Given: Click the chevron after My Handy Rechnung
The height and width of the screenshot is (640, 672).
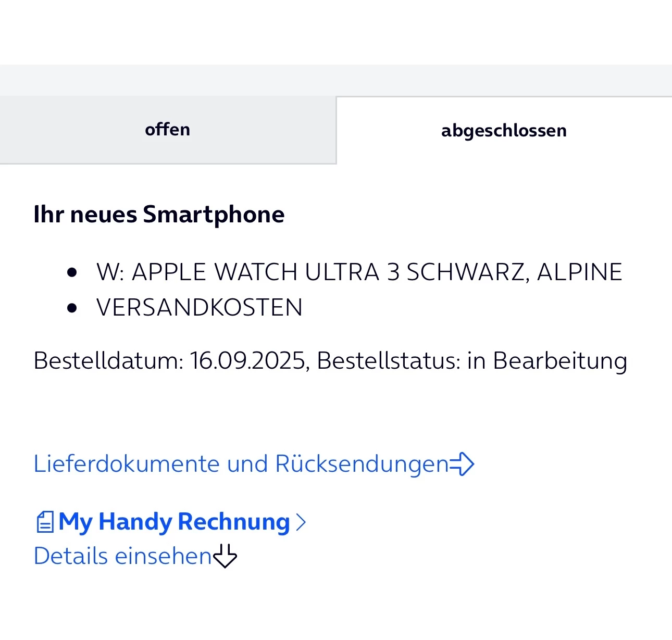Looking at the screenshot, I should tap(301, 522).
